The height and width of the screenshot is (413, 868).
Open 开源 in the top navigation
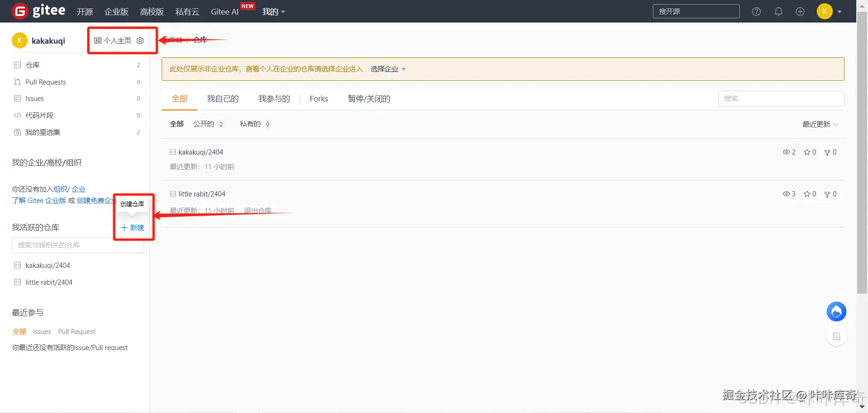point(85,12)
